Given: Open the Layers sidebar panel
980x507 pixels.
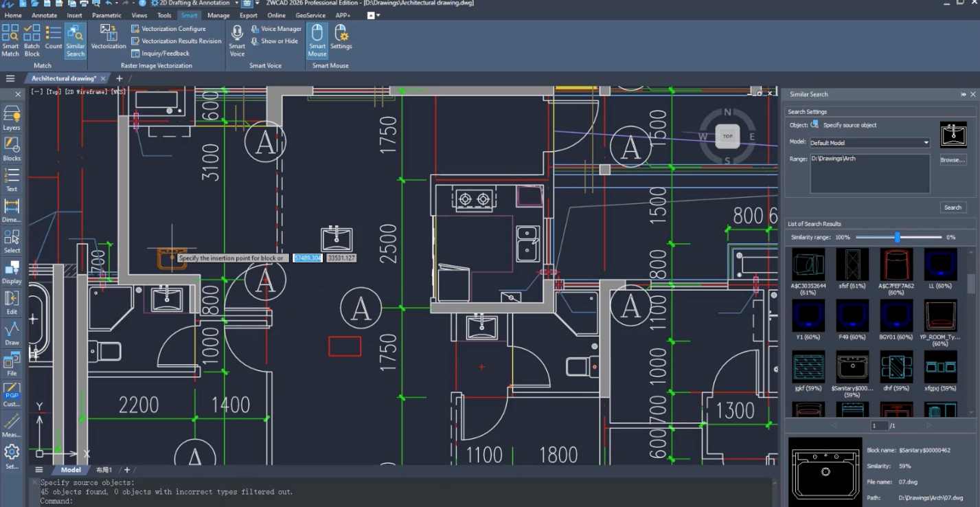Looking at the screenshot, I should [x=12, y=118].
